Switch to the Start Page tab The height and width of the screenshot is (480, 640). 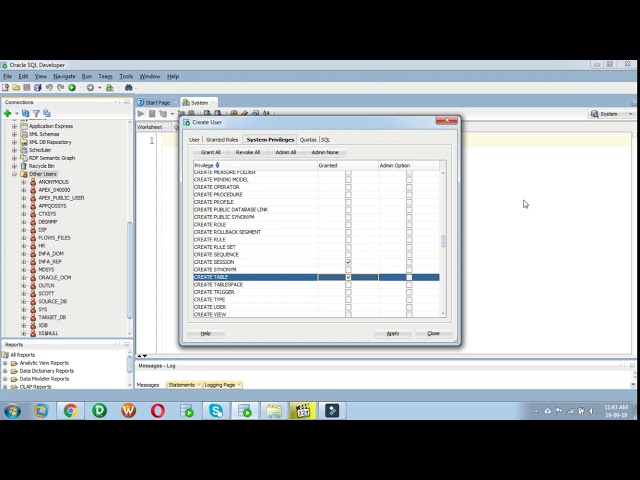click(157, 102)
